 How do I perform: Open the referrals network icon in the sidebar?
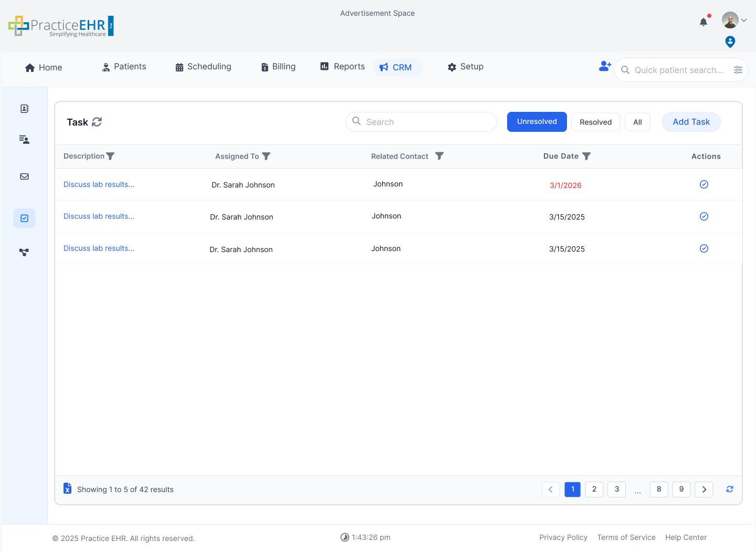pos(24,252)
